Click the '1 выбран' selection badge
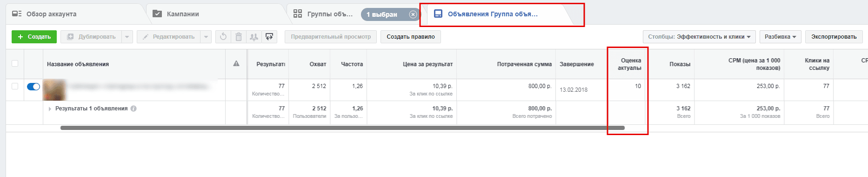Screen dimensions: 868x177 click(x=382, y=14)
